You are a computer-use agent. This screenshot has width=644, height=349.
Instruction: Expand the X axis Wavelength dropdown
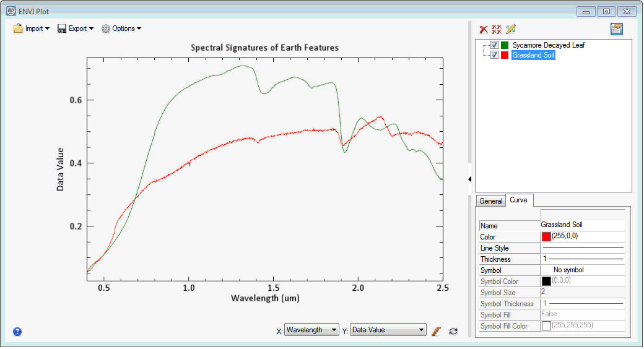pos(311,330)
